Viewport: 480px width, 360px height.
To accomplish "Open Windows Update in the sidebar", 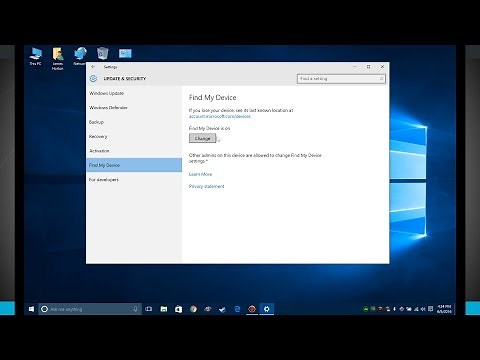I will [134, 93].
